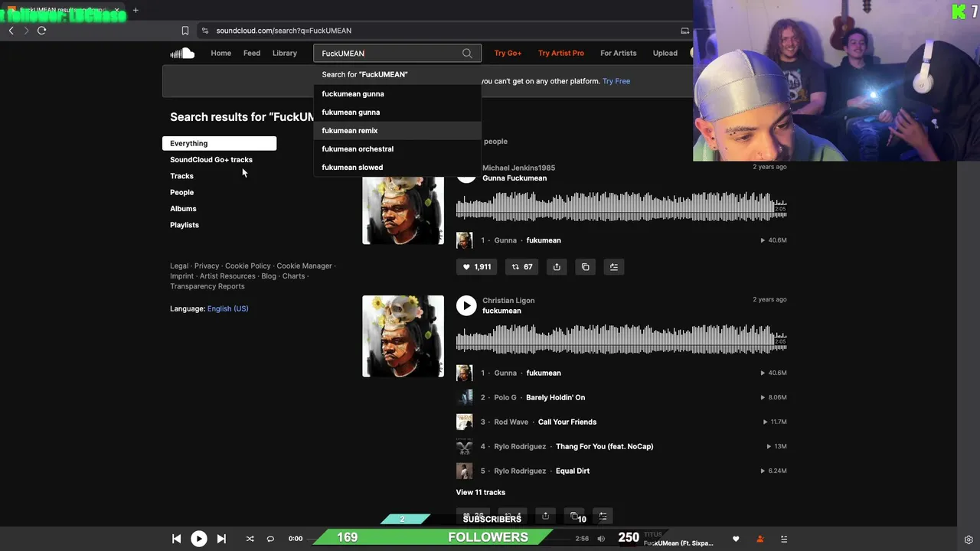Image resolution: width=980 pixels, height=551 pixels.
Task: Open the Cookie Manager link
Action: click(304, 266)
